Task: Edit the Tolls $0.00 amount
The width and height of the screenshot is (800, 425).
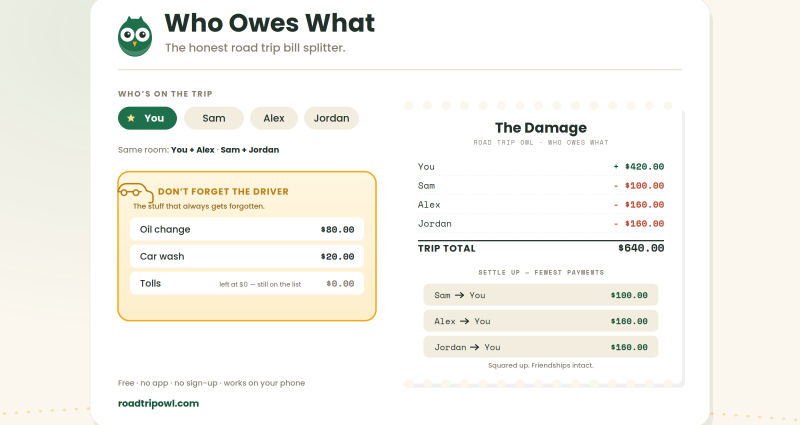Action: pos(340,284)
